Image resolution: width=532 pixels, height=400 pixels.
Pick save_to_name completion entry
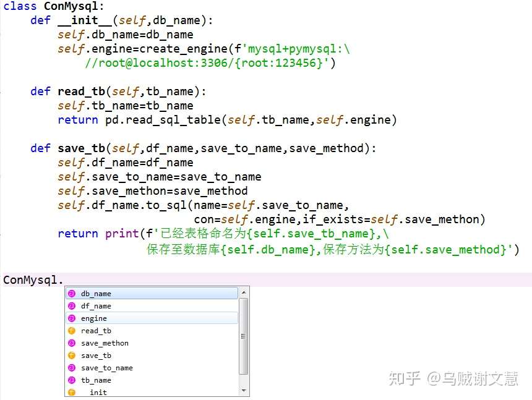pyautogui.click(x=152, y=368)
